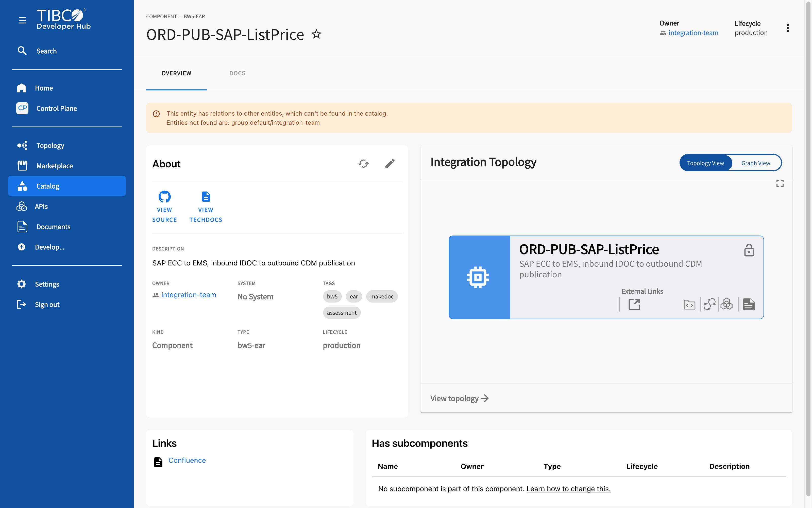812x508 pixels.
Task: Open View Source GitHub link
Action: 164,207
